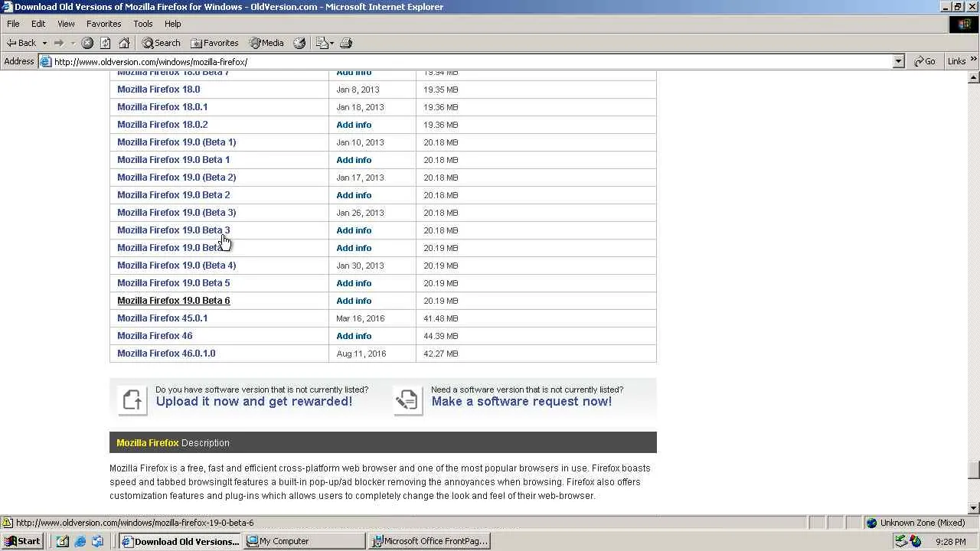Click 'Upload it now and get rewarded!' link
This screenshot has width=980, height=551.
(x=254, y=401)
